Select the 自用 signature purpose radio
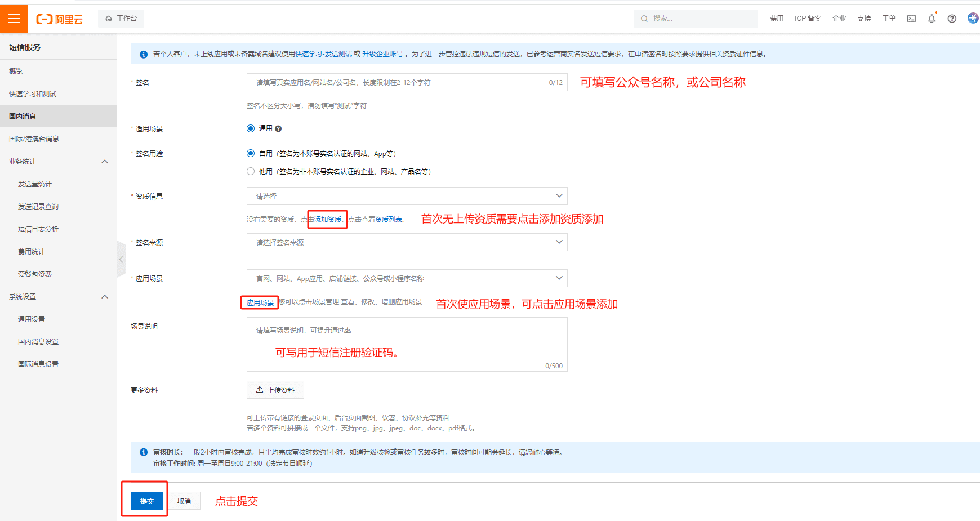Screen dimensions: 980x521 tap(251, 153)
